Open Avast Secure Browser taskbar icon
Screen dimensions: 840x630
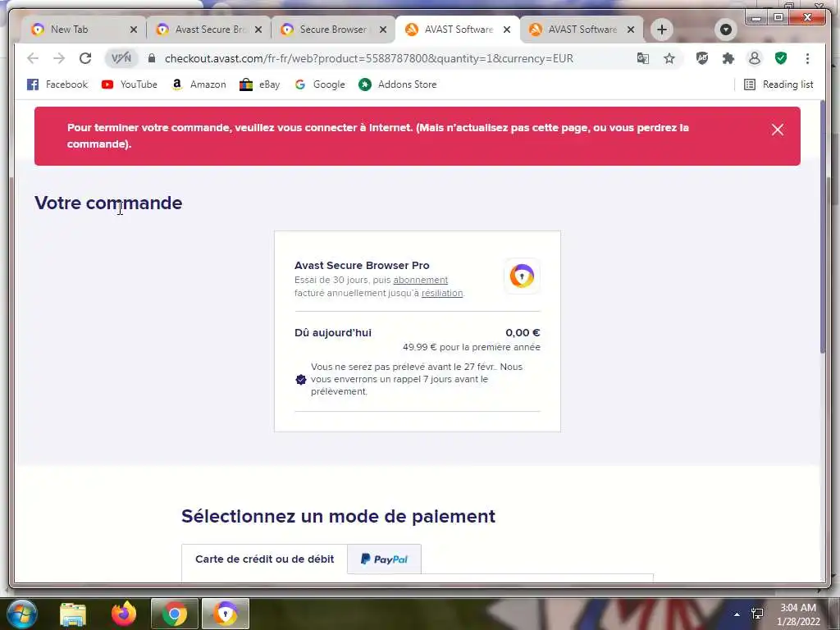point(226,614)
